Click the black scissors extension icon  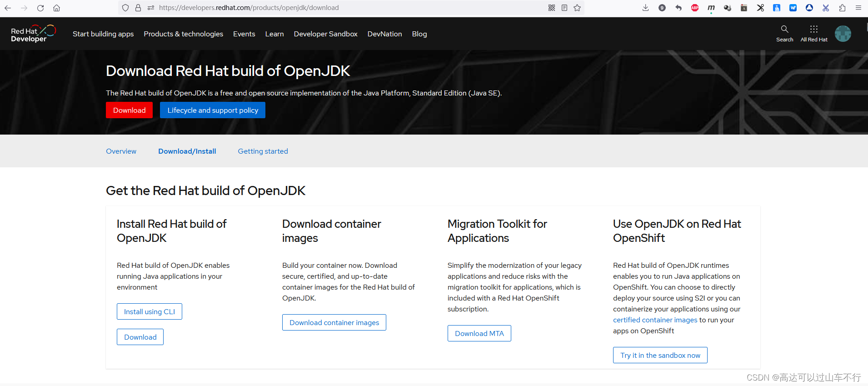(x=760, y=8)
